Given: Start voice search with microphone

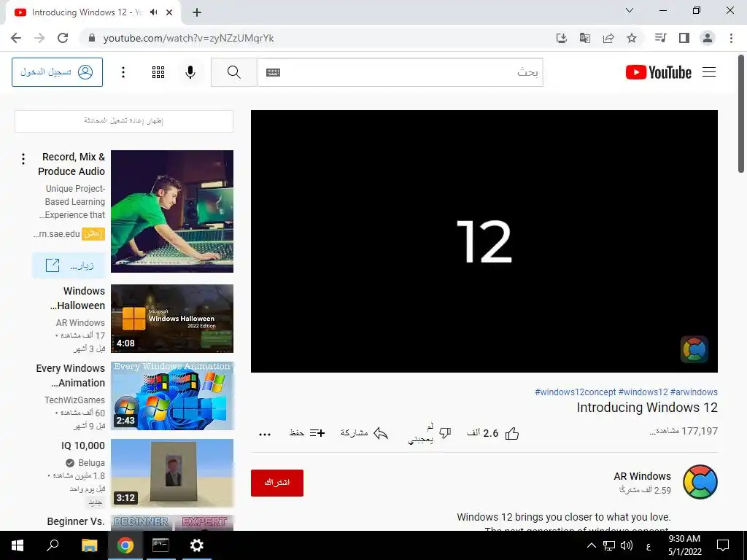Looking at the screenshot, I should (x=190, y=72).
